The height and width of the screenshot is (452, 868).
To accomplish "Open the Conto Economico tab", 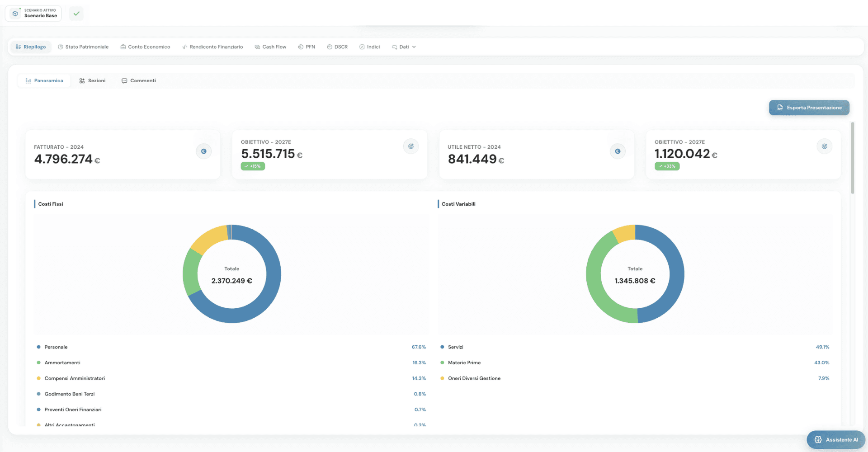I will 145,47.
